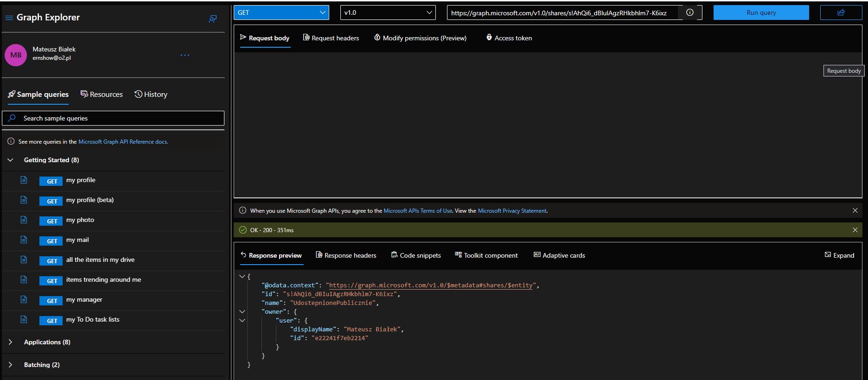
Task: Click the search magnifier icon
Action: [x=12, y=118]
